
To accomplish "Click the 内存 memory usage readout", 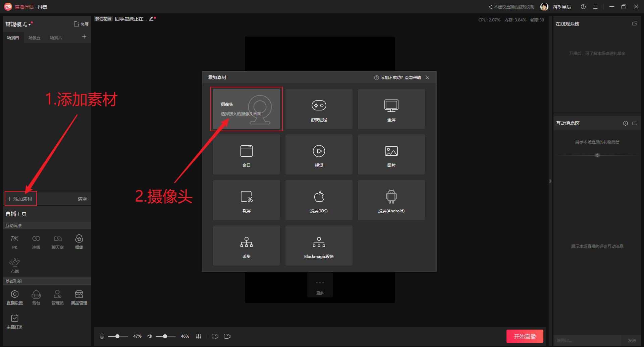I will click(515, 20).
